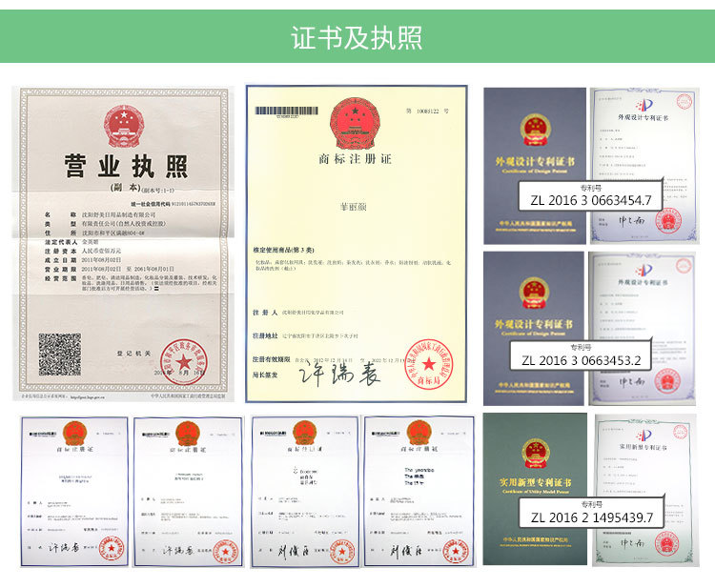Screen dimensions: 715x588
Task: Open the grey 外观设计专利证书 cover above ZL 0663453.2
Action: click(534, 328)
